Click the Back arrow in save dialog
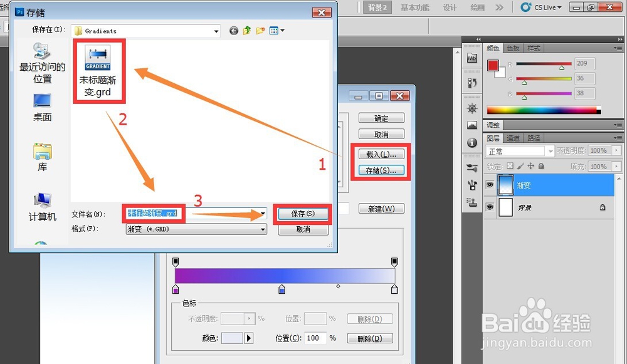Image resolution: width=627 pixels, height=364 pixels. tap(234, 31)
